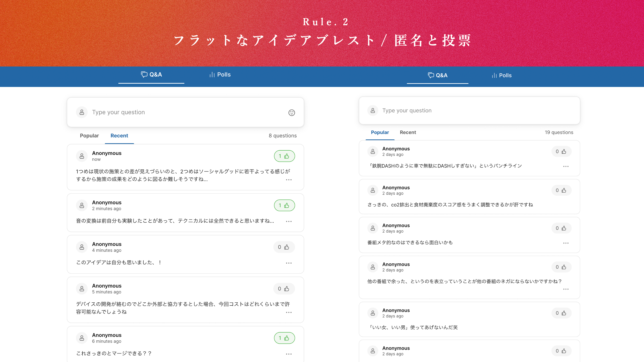Click avatar of the 'now' Anonymous post
644x362 pixels.
click(82, 156)
